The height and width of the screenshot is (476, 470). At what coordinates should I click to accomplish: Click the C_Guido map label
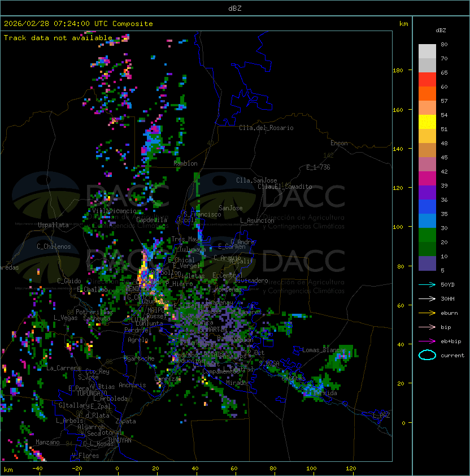[x=69, y=281]
